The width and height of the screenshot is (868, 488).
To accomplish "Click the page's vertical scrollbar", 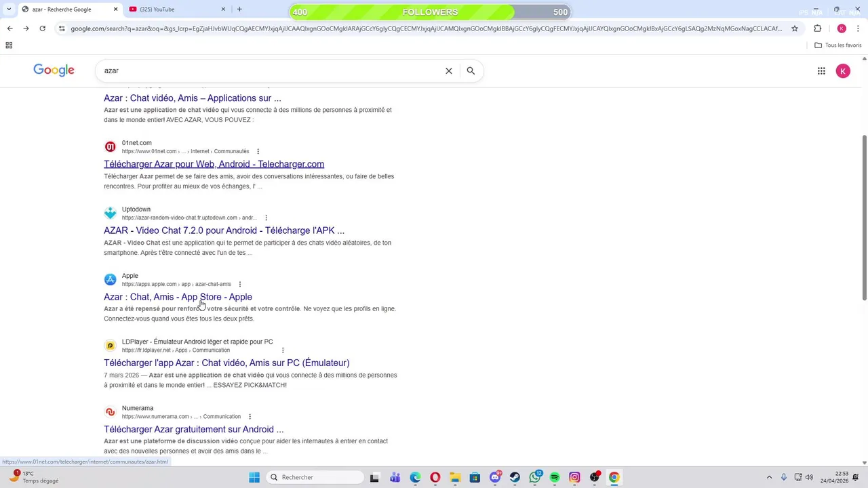I will coord(864,217).
